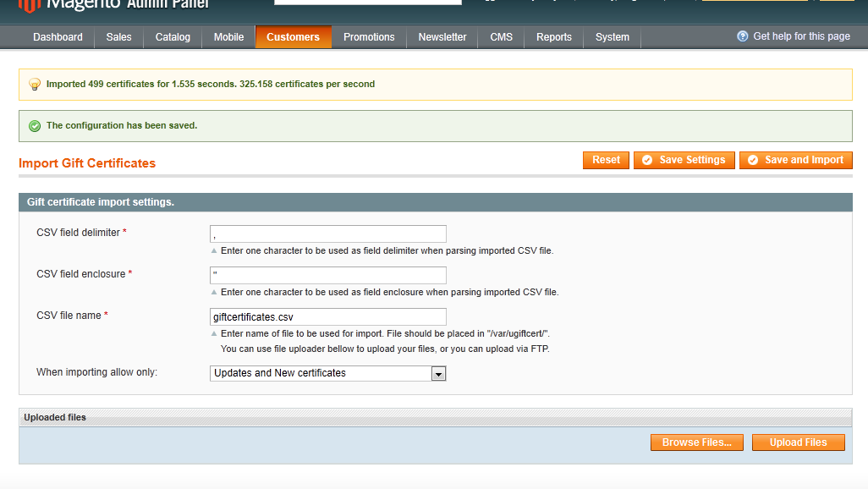868x489 pixels.
Task: Click the 'upload via FTP' hint line
Action: click(x=385, y=349)
